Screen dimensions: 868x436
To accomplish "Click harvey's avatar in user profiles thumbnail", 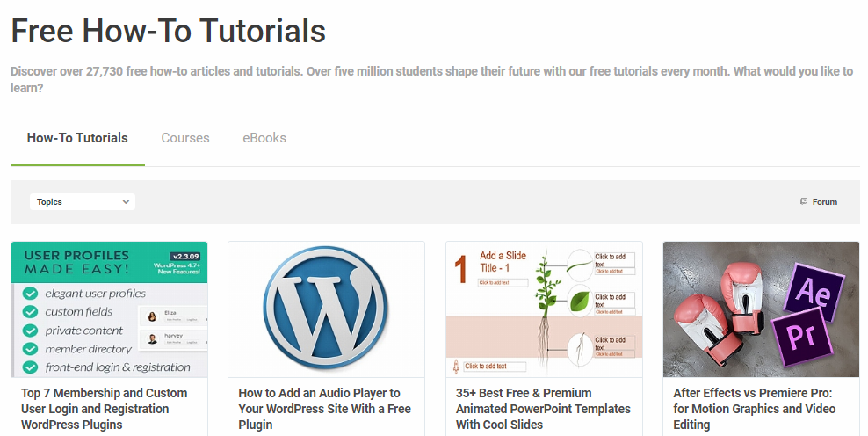I will pos(152,338).
